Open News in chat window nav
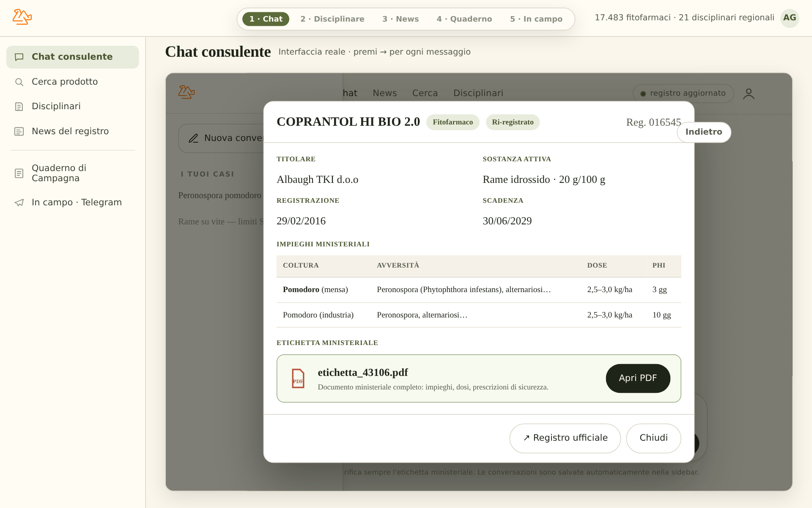 coord(385,93)
